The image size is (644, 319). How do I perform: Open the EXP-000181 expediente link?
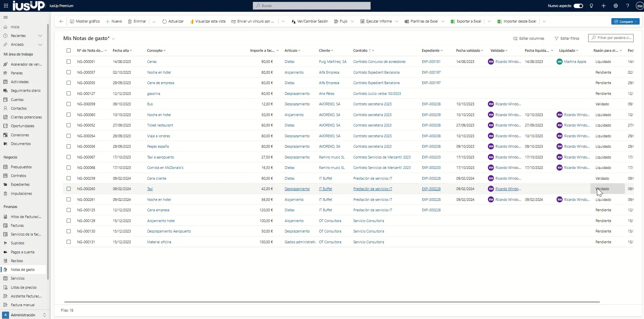[431, 62]
